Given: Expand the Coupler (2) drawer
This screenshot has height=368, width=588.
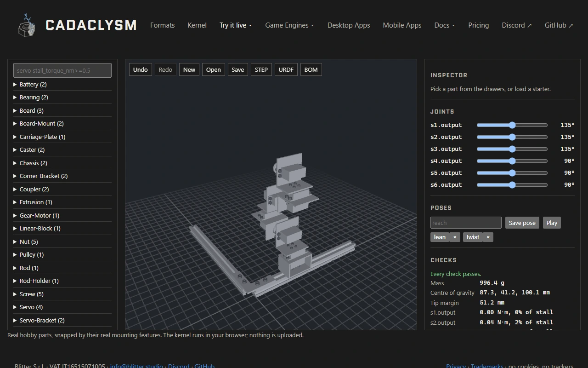Looking at the screenshot, I should point(62,190).
